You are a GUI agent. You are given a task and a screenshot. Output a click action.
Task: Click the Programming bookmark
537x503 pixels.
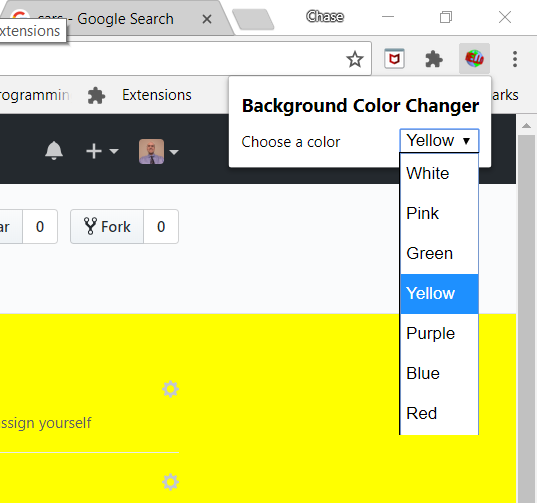click(35, 95)
